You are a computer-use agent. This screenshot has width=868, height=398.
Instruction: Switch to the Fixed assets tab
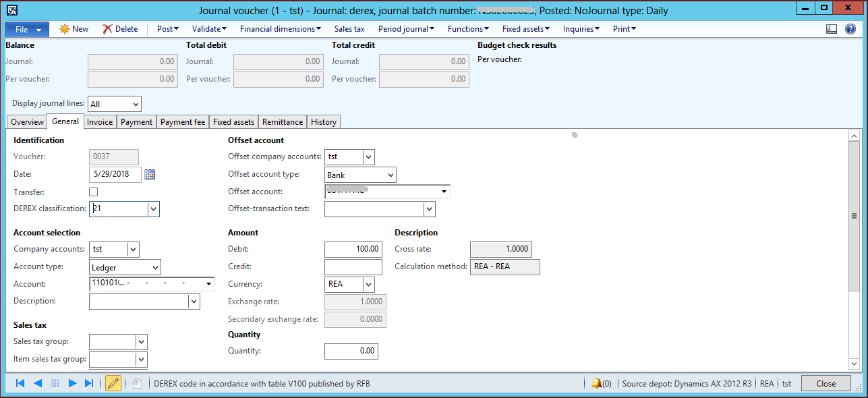click(x=233, y=122)
